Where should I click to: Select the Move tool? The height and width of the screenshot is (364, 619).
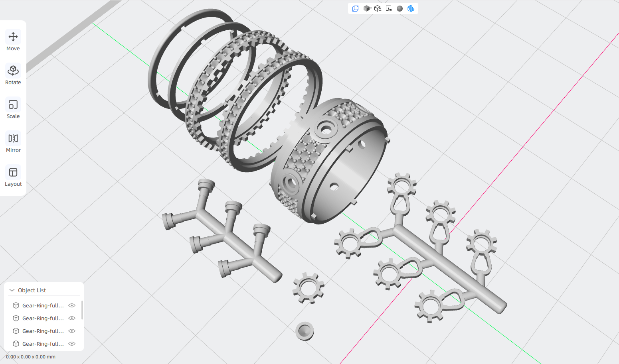coord(13,41)
